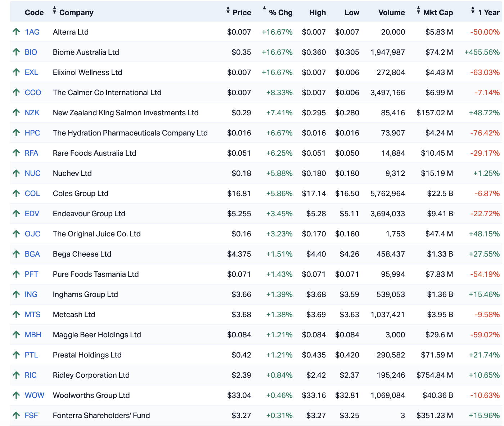Open the RFA stock code link
Screen dimensions: 504x426
point(31,153)
